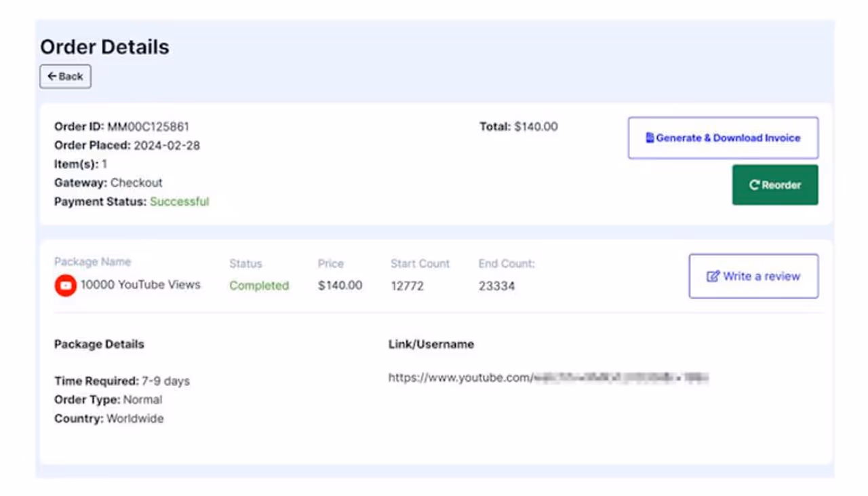Image resolution: width=868 pixels, height=496 pixels.
Task: Click the 10000 YouTube Views package name
Action: pyautogui.click(x=140, y=285)
